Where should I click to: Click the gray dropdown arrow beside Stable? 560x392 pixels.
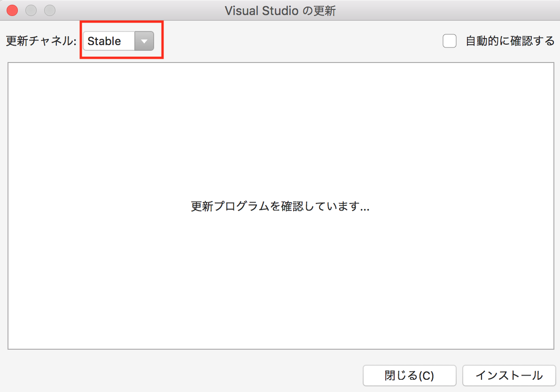click(144, 41)
